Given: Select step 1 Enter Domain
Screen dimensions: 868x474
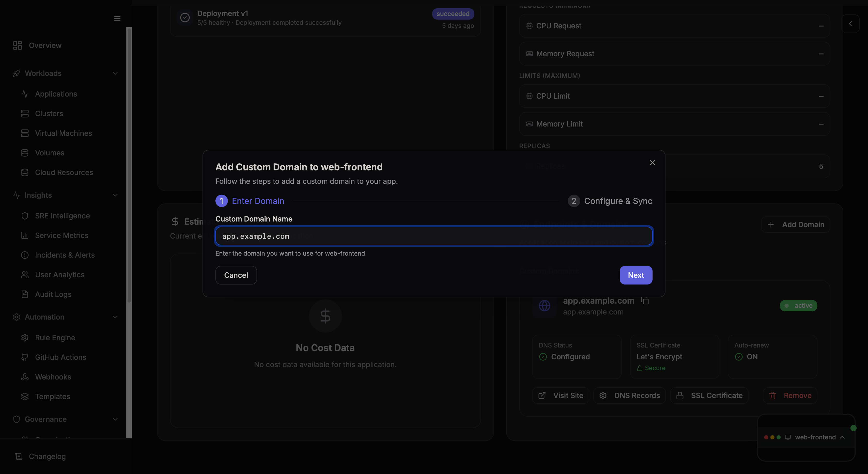Looking at the screenshot, I should [250, 201].
